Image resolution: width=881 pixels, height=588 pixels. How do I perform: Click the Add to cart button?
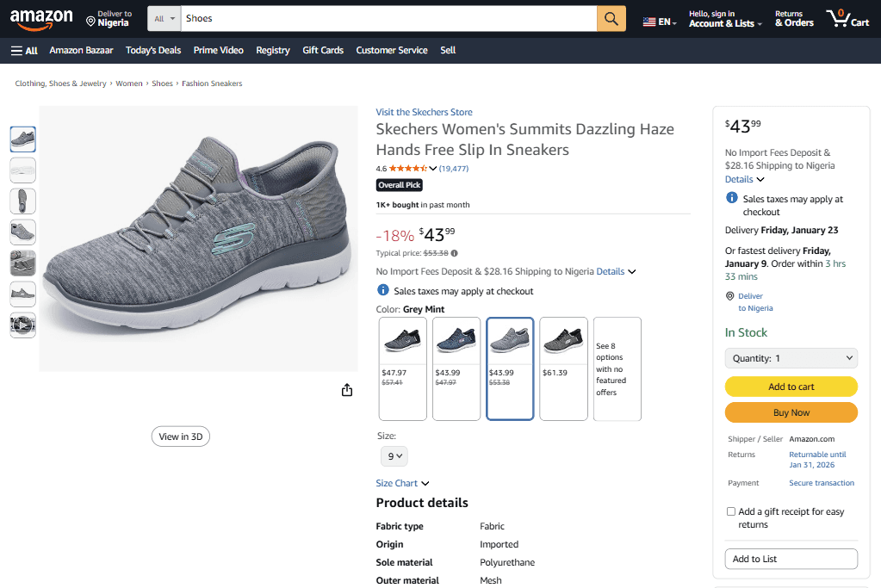[791, 387]
